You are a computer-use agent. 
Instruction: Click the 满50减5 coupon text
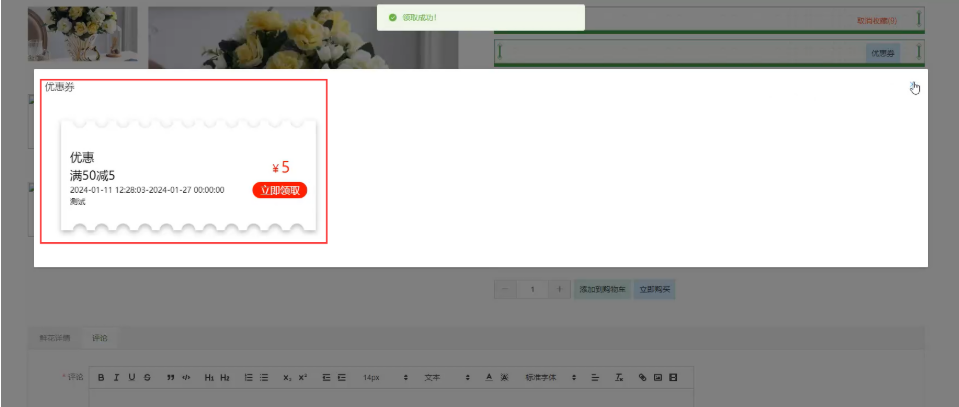tap(93, 176)
